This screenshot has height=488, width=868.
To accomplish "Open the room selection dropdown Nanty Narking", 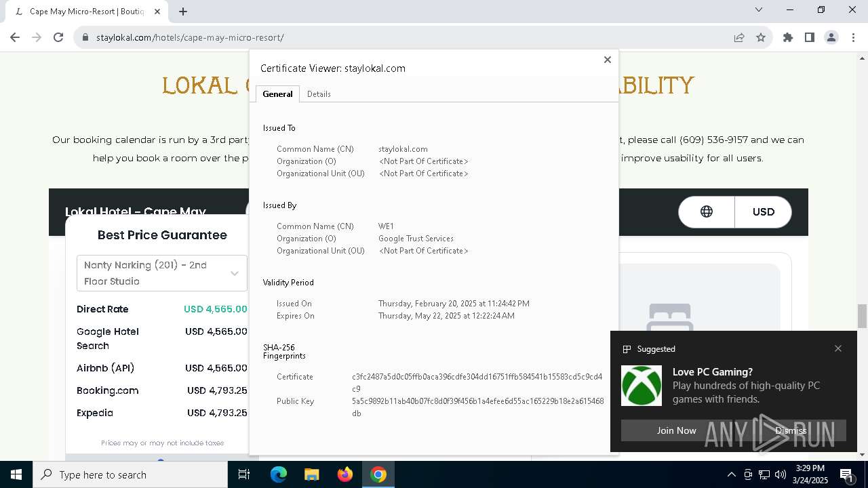I will click(x=162, y=273).
